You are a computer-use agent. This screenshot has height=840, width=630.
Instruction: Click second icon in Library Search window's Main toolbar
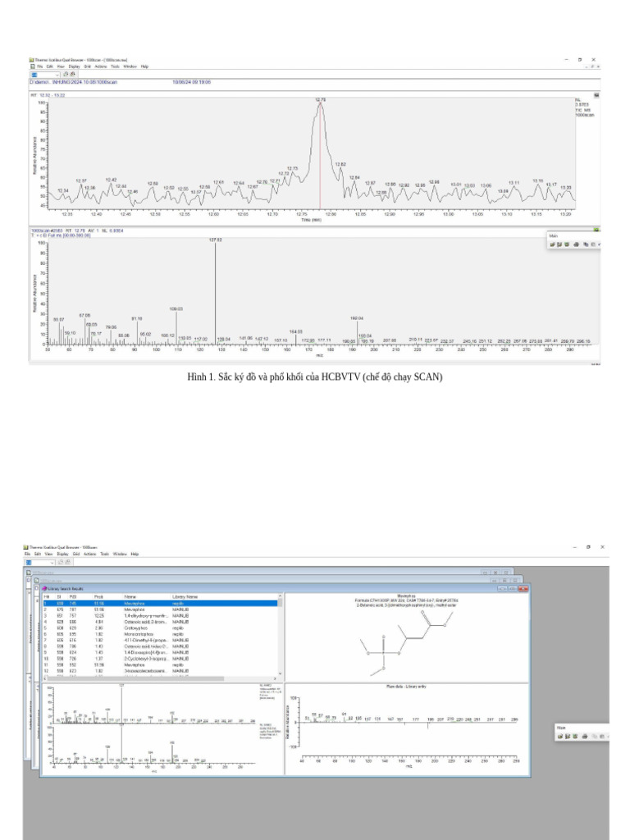tap(568, 737)
